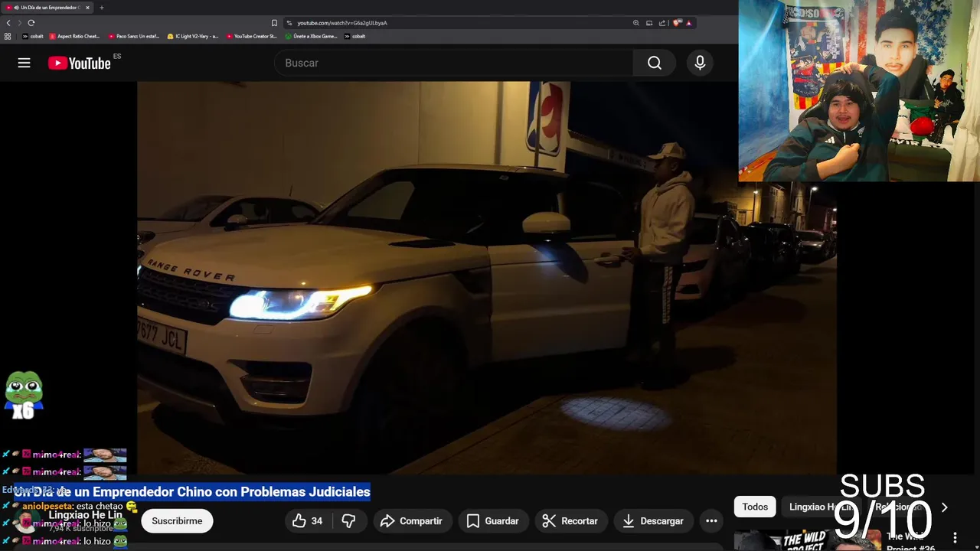Image resolution: width=980 pixels, height=551 pixels.
Task: Open more actions three-dot menu
Action: (x=711, y=521)
